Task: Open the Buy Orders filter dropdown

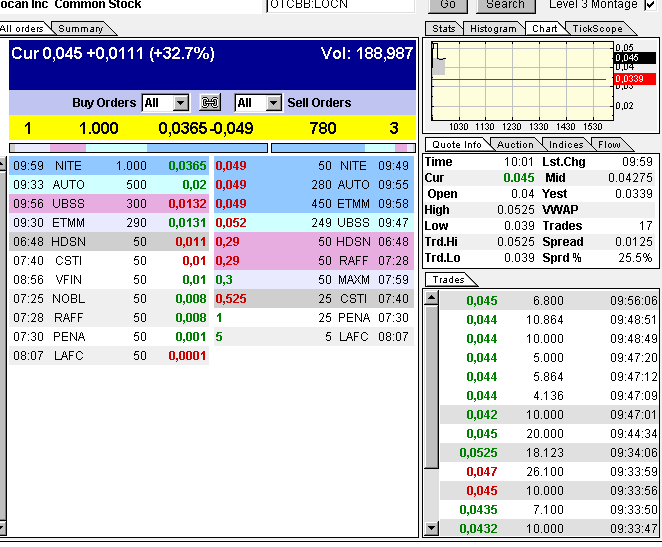Action: [165, 103]
